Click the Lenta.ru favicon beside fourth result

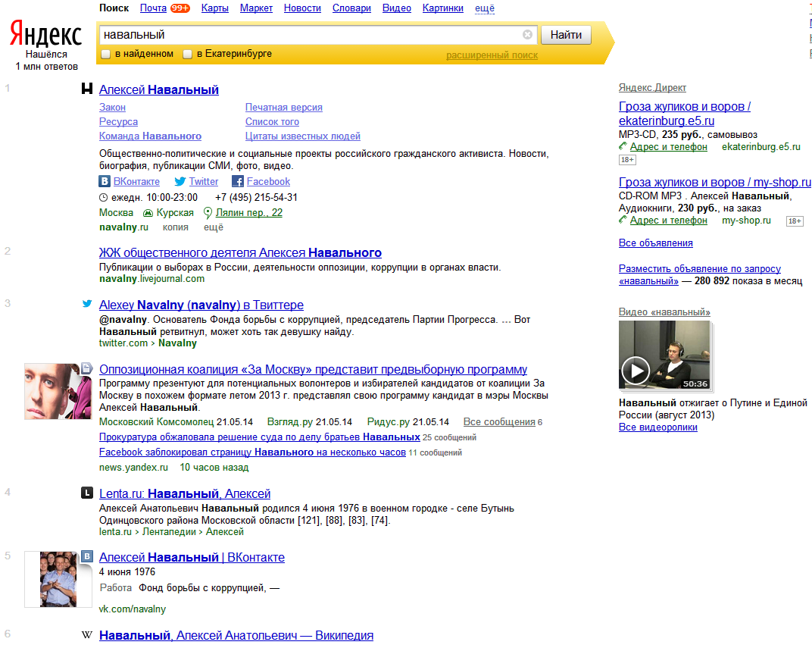[x=87, y=493]
